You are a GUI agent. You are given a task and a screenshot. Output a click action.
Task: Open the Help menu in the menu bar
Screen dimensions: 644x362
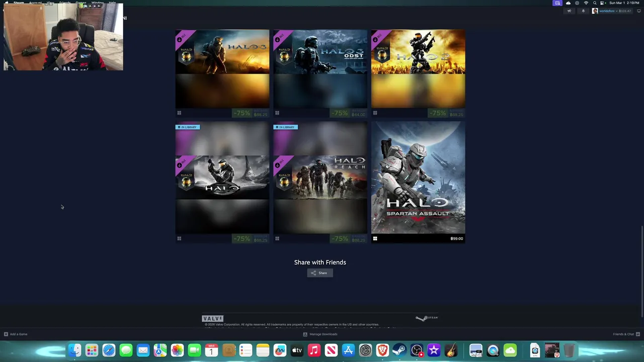coord(112,3)
